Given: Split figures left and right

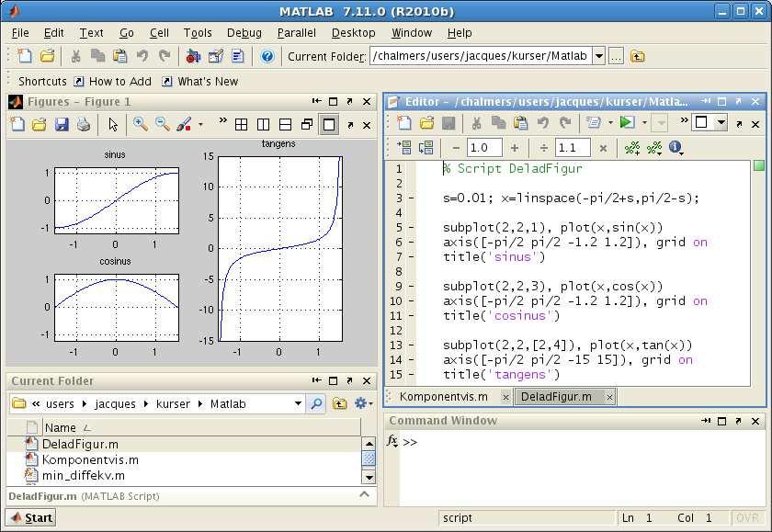Looking at the screenshot, I should click(x=264, y=125).
